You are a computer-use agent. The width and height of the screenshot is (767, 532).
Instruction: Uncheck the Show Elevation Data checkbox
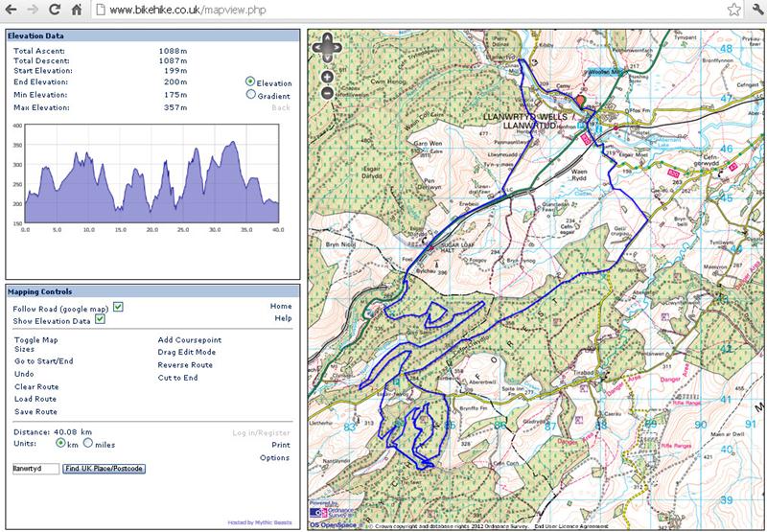coord(100,319)
